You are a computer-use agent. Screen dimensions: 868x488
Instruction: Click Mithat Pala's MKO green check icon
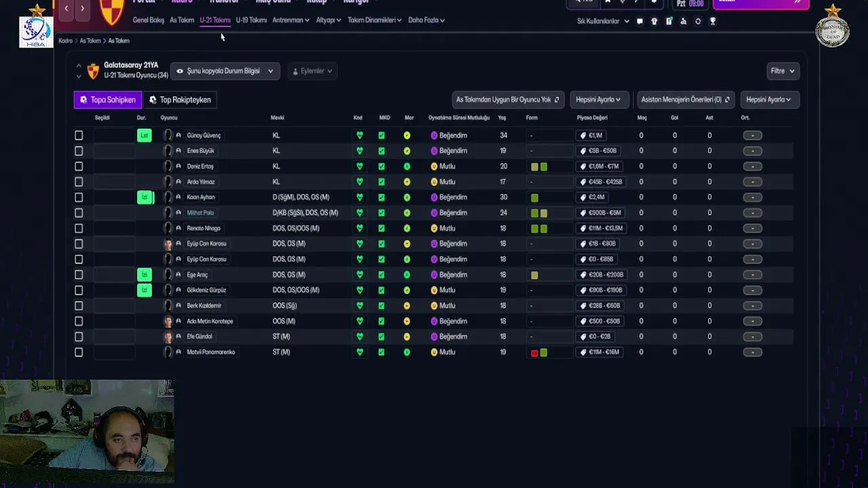coord(381,213)
